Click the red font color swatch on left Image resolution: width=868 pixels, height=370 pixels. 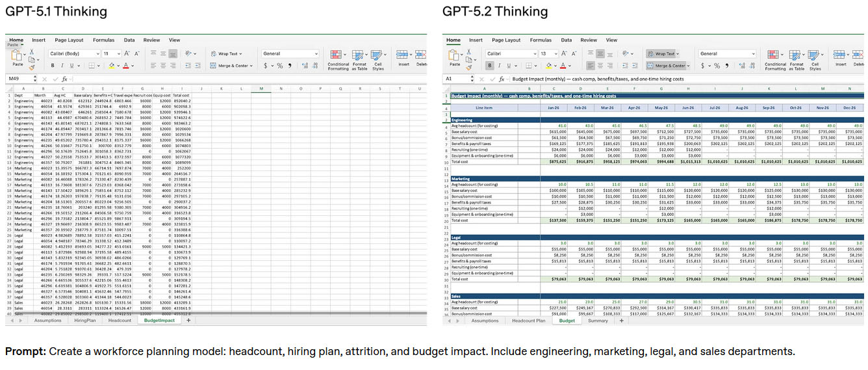[125, 66]
